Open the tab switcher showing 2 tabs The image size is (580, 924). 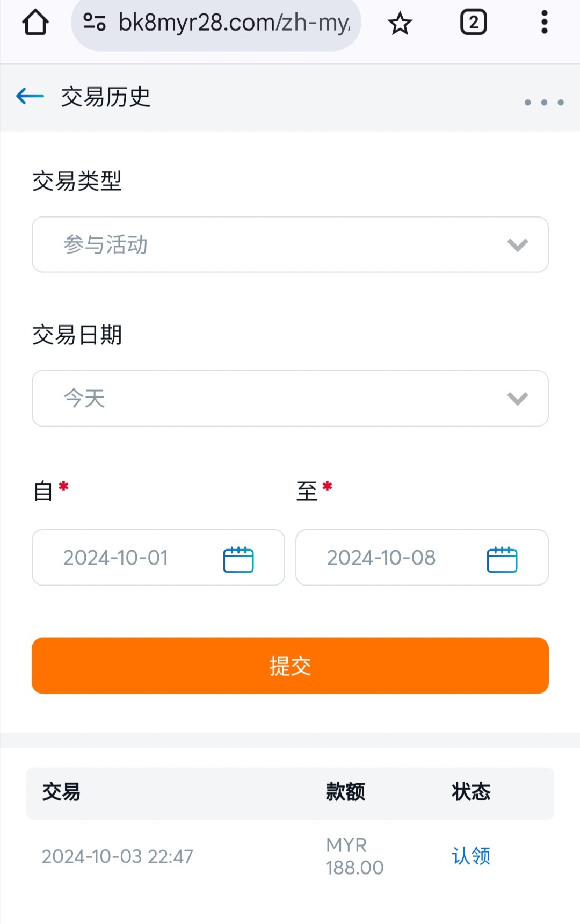[x=473, y=23]
